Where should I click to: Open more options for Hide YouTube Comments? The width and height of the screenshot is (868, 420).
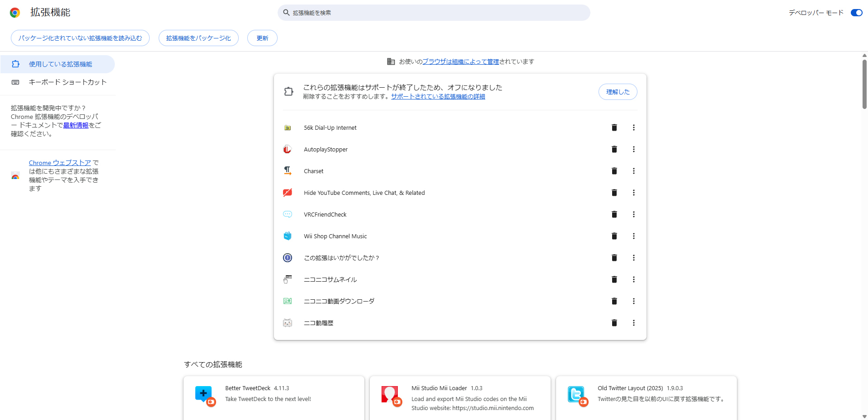[x=633, y=193]
